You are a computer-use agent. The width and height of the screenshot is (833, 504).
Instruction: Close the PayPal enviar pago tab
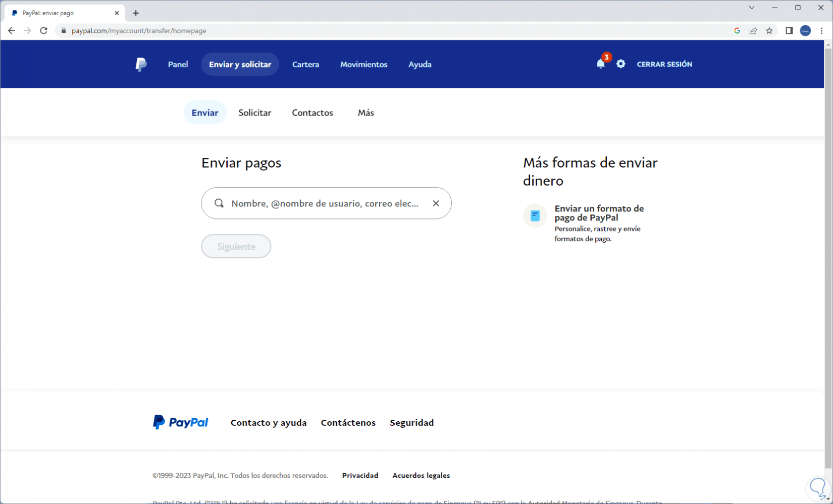tap(117, 13)
